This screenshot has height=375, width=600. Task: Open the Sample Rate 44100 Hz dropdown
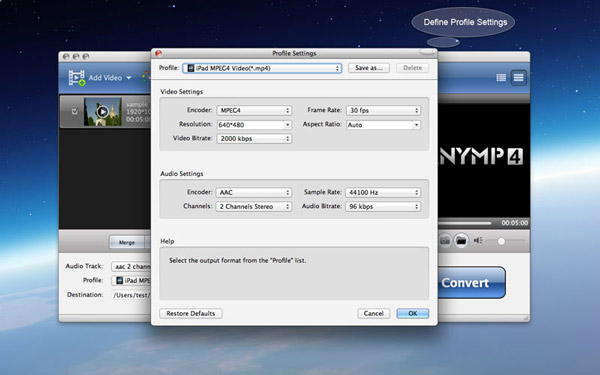pos(383,192)
